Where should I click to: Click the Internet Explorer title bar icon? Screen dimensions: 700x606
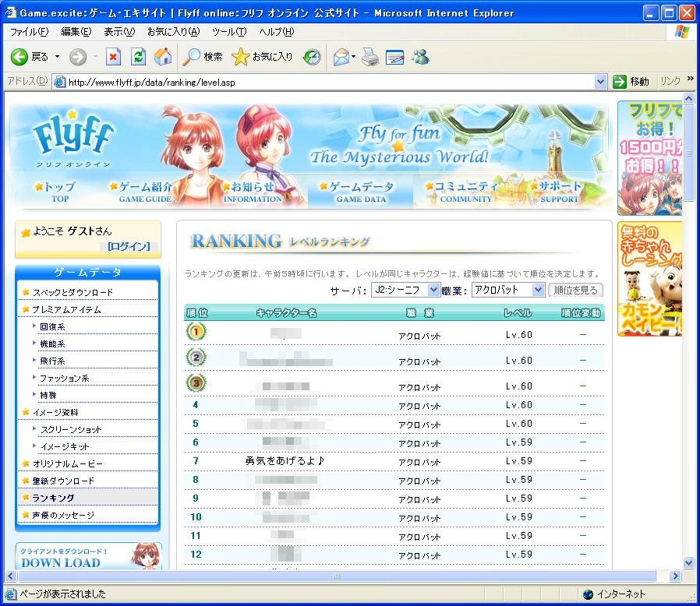[x=11, y=12]
